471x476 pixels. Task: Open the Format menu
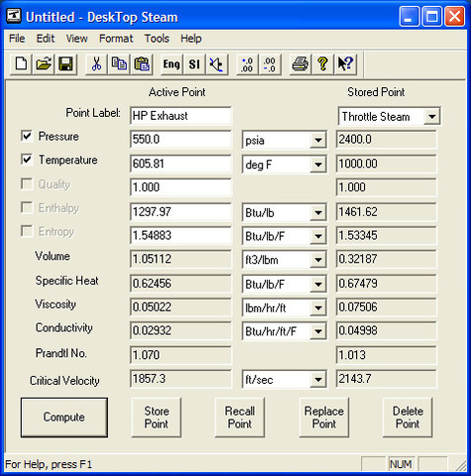[116, 39]
